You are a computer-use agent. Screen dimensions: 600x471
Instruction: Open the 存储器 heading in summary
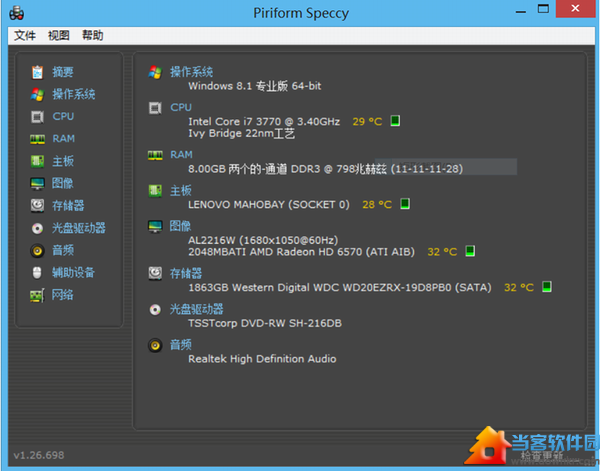point(186,274)
